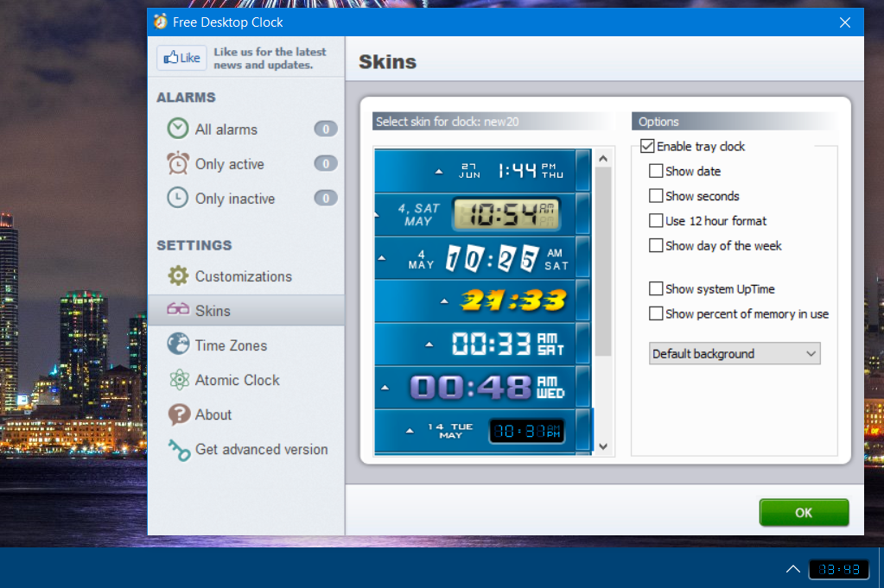The width and height of the screenshot is (884, 588).
Task: Disable the Enable tray clock checkbox
Action: pyautogui.click(x=647, y=146)
